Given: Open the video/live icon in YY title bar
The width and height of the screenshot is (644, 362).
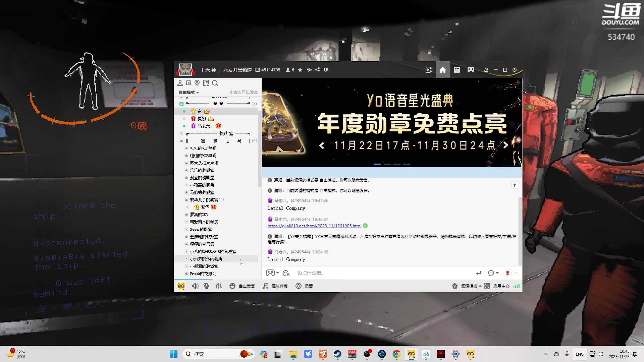Looking at the screenshot, I should (429, 70).
